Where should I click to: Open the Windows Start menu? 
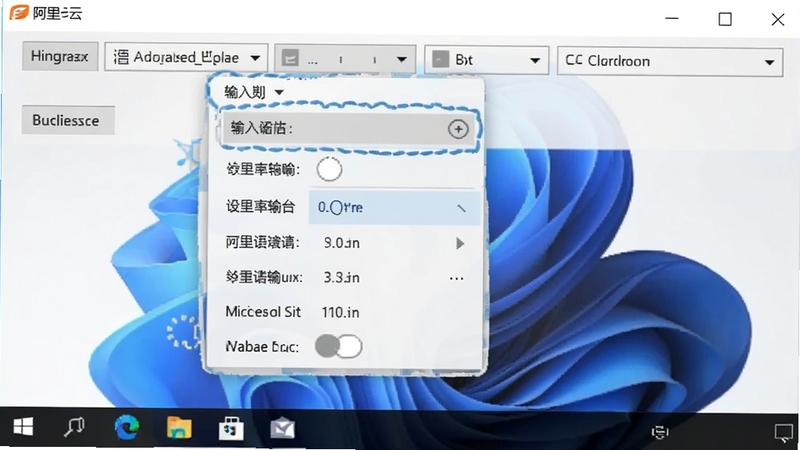tap(23, 427)
